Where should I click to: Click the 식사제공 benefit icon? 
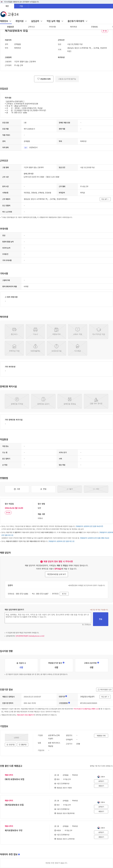pyautogui.click(x=77, y=348)
